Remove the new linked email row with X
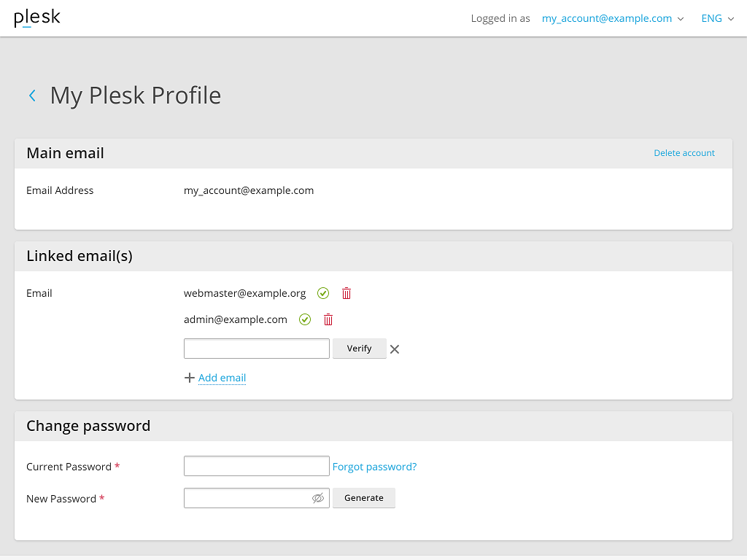The image size is (747, 560). point(395,349)
